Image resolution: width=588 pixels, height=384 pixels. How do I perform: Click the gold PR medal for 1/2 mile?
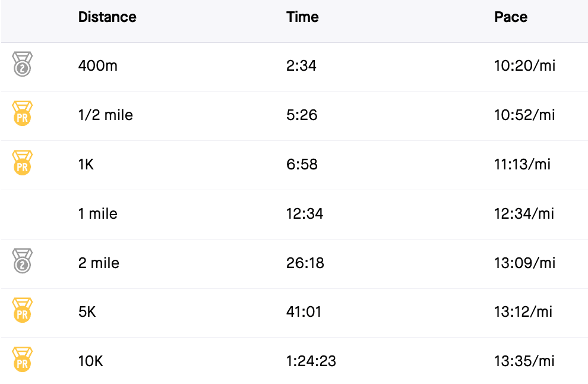pos(23,114)
